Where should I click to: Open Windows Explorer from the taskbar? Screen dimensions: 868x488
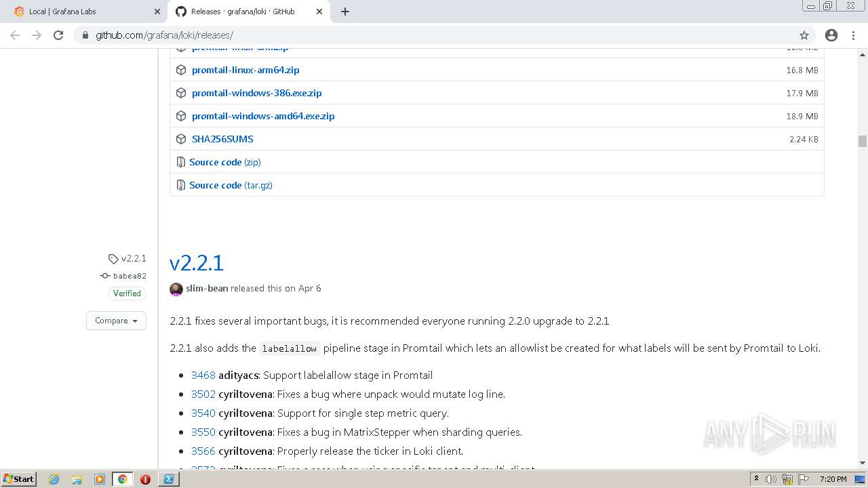(x=77, y=479)
